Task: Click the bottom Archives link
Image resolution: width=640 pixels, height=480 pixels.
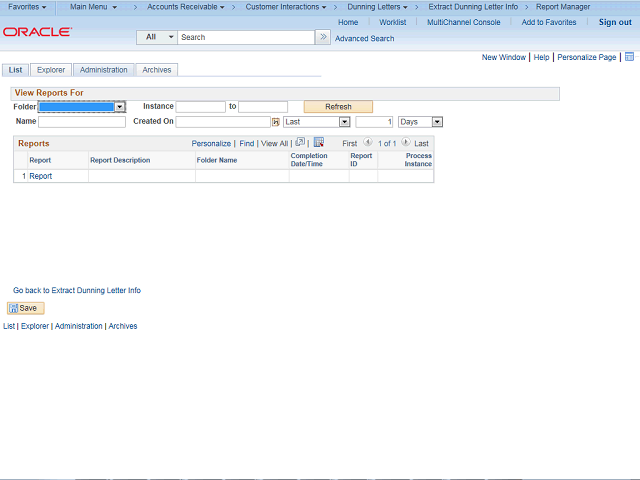Action: pyautogui.click(x=123, y=326)
